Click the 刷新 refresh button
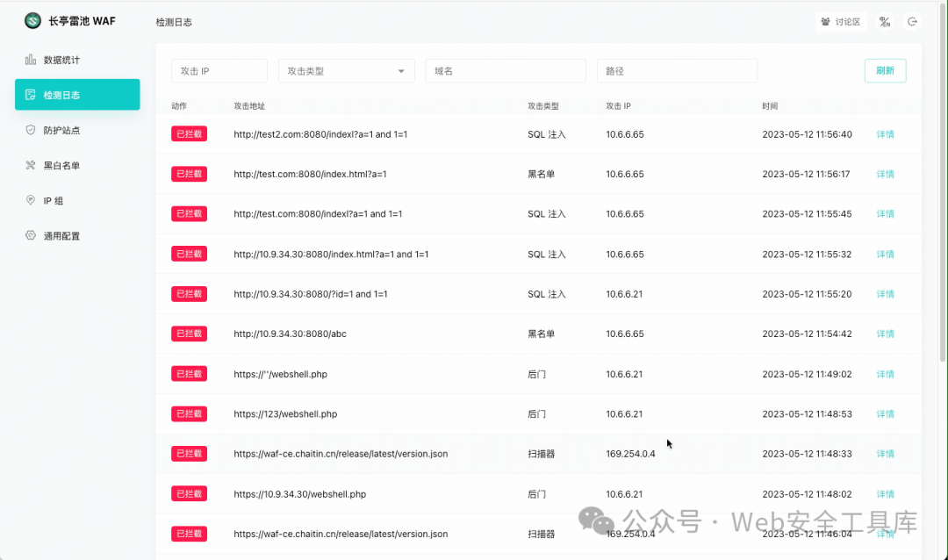The width and height of the screenshot is (948, 560). click(x=885, y=71)
